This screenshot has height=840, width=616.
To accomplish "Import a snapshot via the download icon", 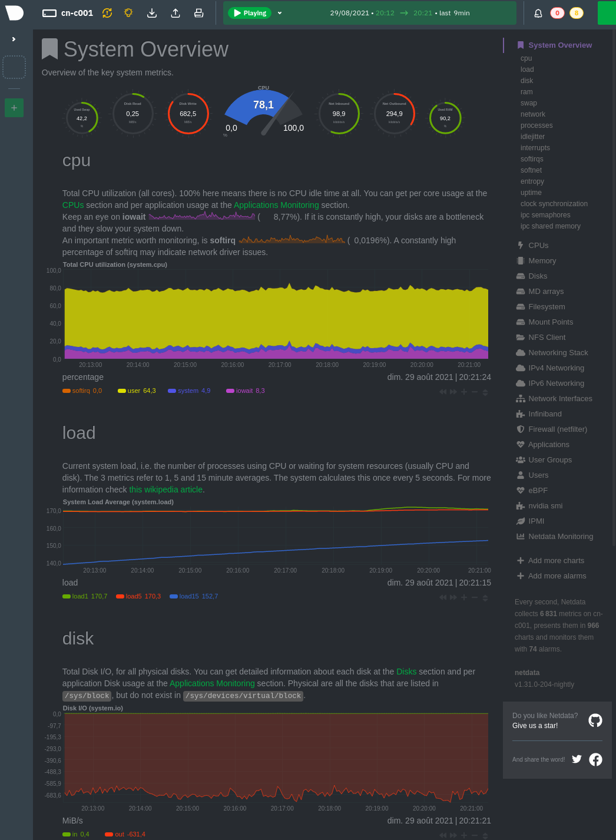I will (x=151, y=13).
